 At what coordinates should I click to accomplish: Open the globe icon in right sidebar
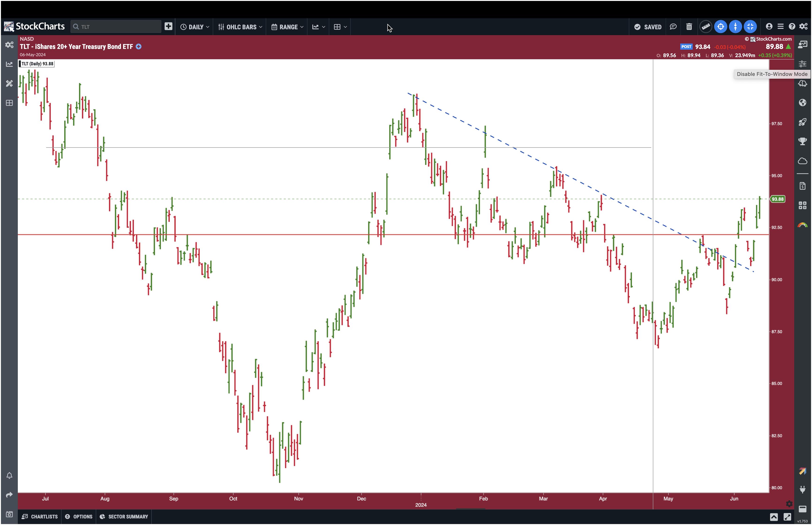click(802, 103)
